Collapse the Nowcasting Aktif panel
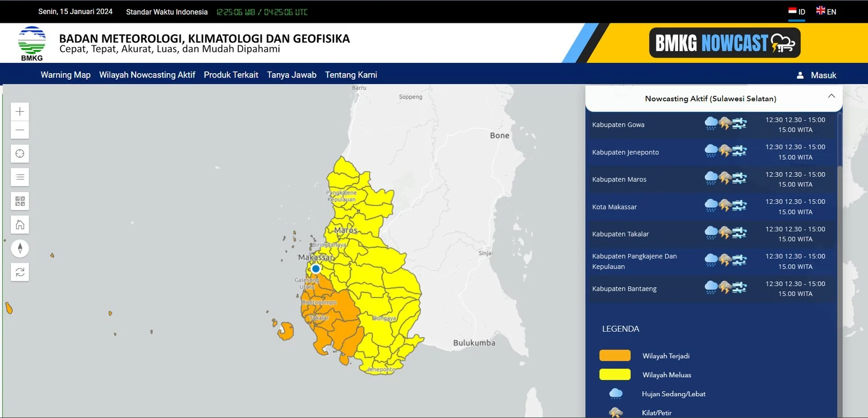Viewport: 868px width, 418px height. point(831,97)
